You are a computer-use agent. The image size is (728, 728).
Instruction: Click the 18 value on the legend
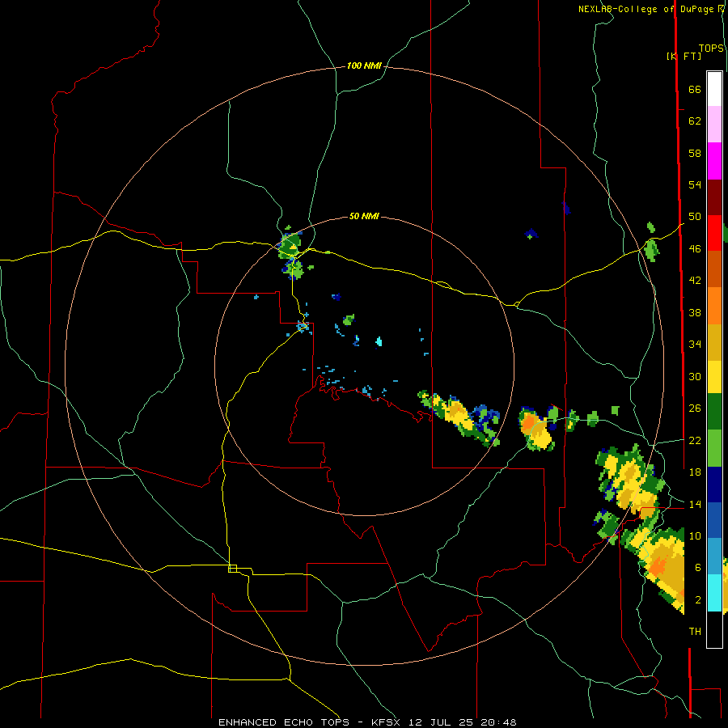pyautogui.click(x=695, y=472)
